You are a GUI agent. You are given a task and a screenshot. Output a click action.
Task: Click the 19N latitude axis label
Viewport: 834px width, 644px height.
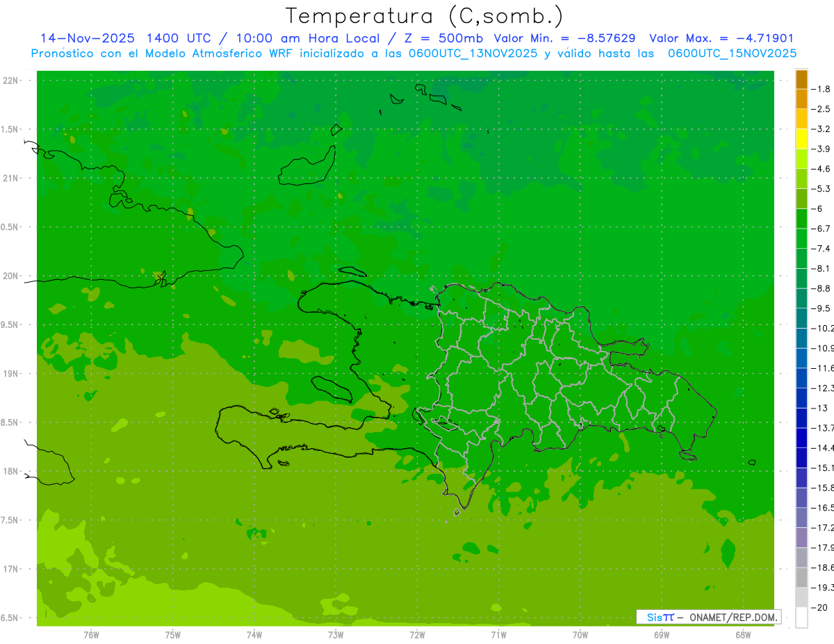click(10, 374)
